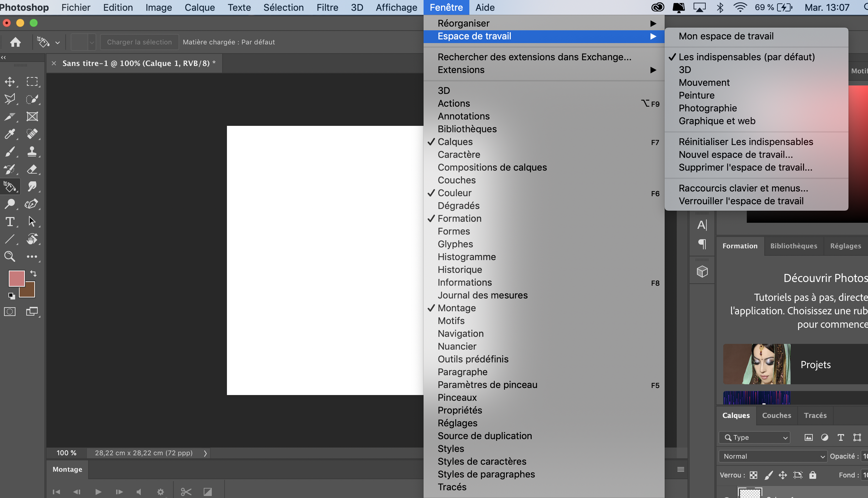Select the Clone Stamp tool
Image resolution: width=868 pixels, height=498 pixels.
click(x=32, y=151)
